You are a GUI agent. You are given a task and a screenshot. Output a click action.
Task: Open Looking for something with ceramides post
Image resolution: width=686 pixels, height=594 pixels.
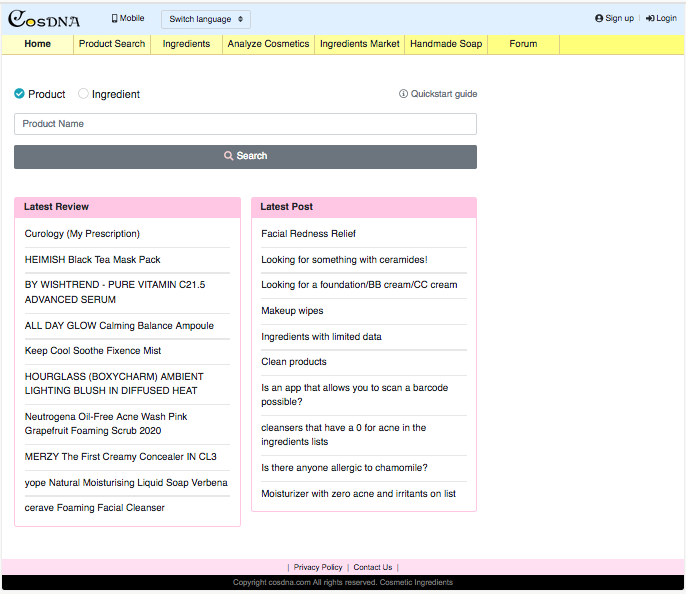pyautogui.click(x=344, y=259)
